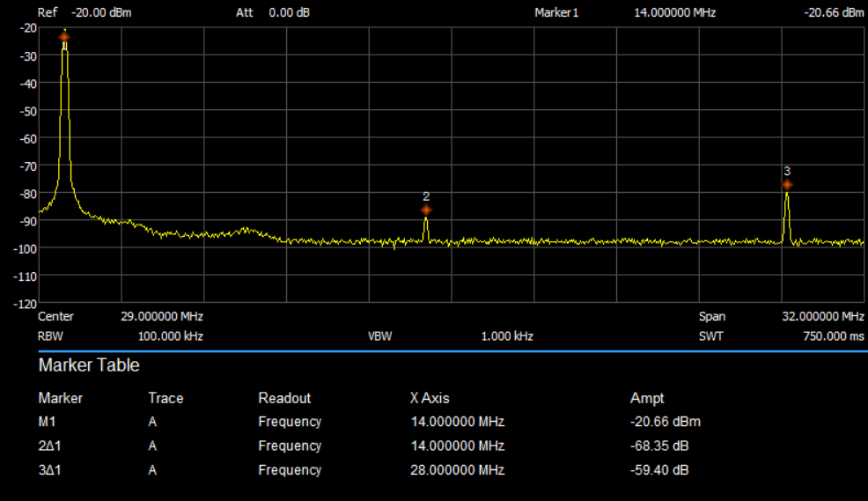Select the Marker1 label in the top bar
The image size is (868, 501).
[556, 13]
